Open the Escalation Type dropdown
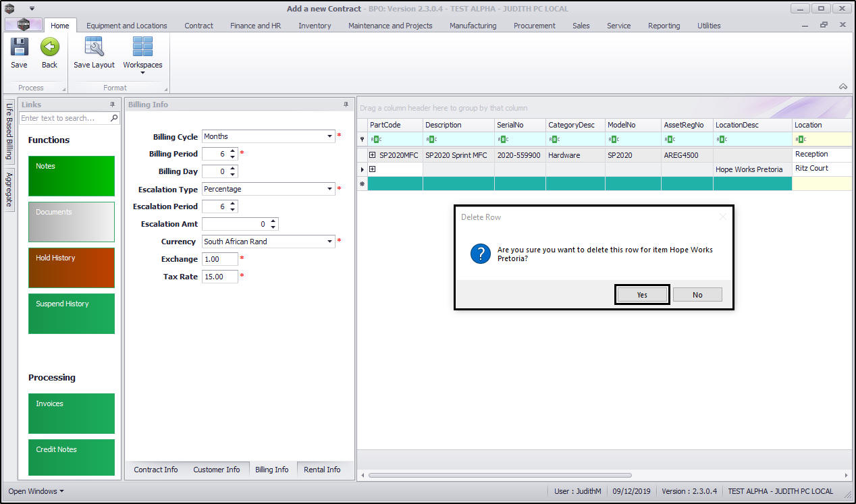The image size is (856, 504). click(330, 189)
